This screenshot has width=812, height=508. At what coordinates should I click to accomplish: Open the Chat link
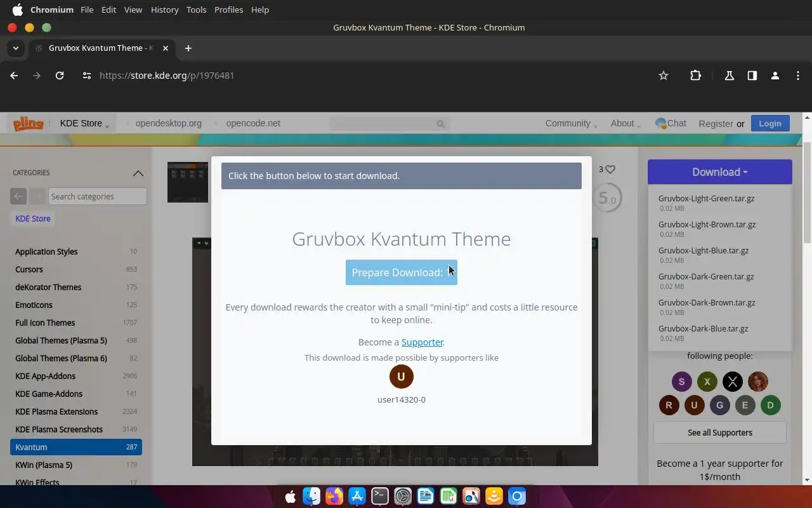671,124
